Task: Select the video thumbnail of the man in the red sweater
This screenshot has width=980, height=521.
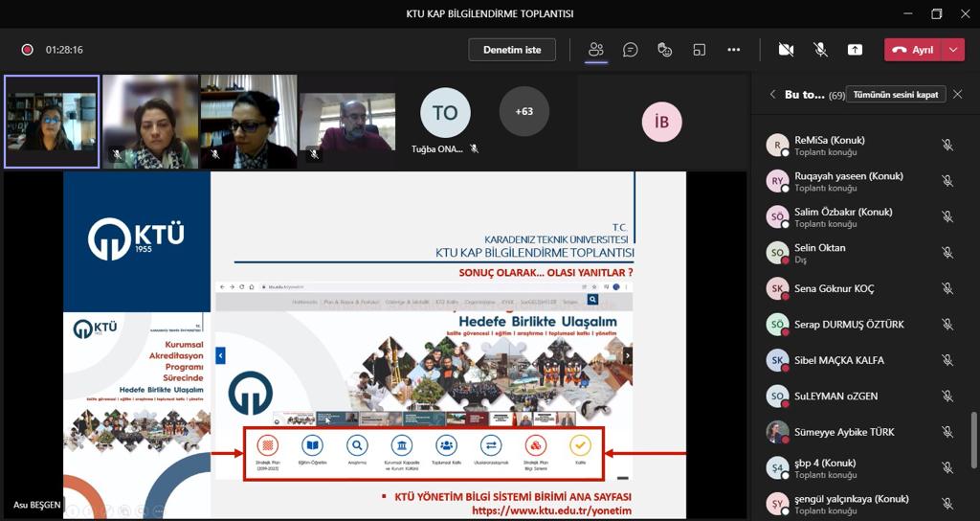Action: coord(347,122)
